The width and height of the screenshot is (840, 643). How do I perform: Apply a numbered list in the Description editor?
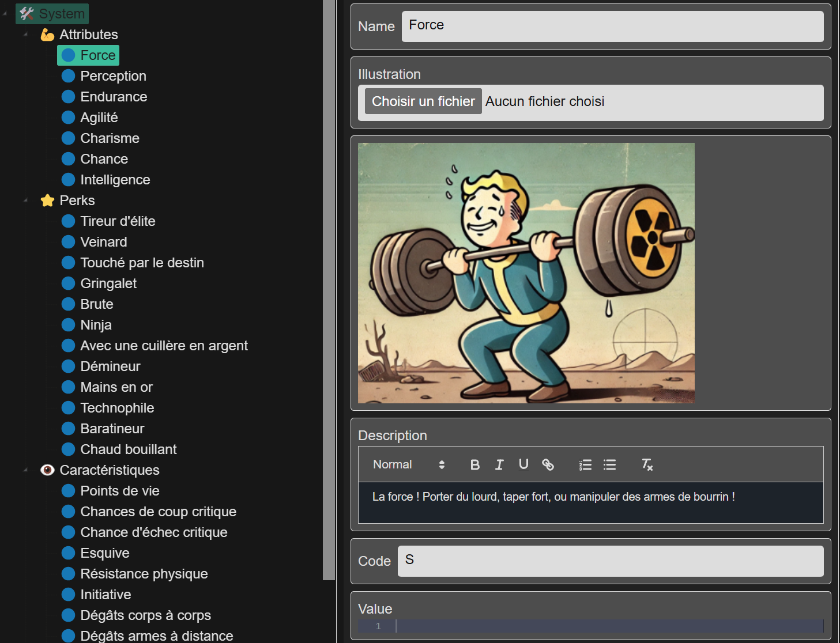[x=585, y=464]
